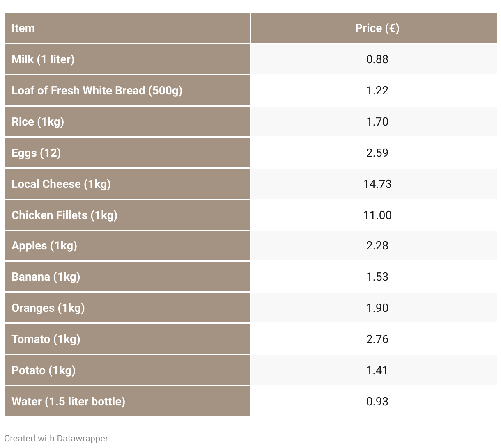Select the Potato (1kg) row label

coord(127,370)
